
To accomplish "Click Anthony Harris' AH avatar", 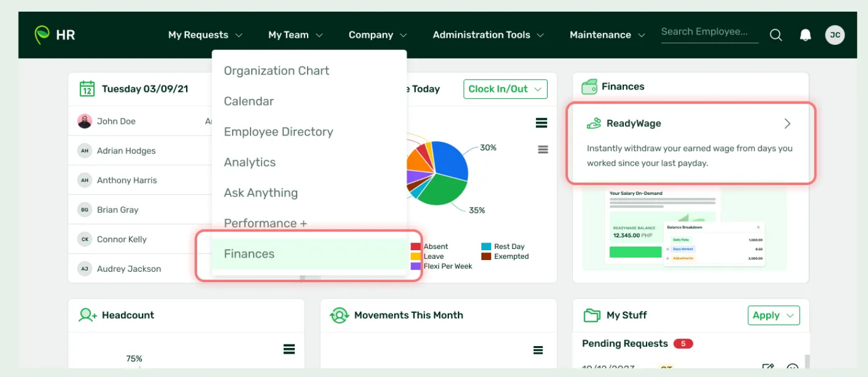I will [85, 180].
